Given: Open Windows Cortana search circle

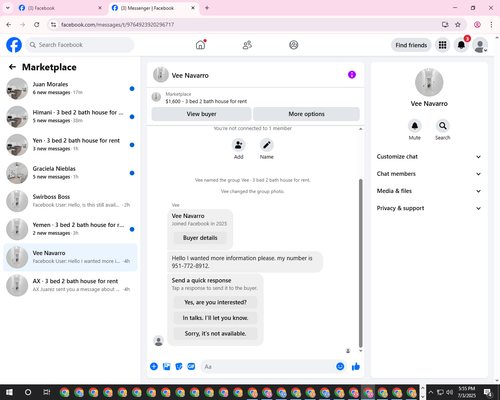Looking at the screenshot, I should point(28,392).
